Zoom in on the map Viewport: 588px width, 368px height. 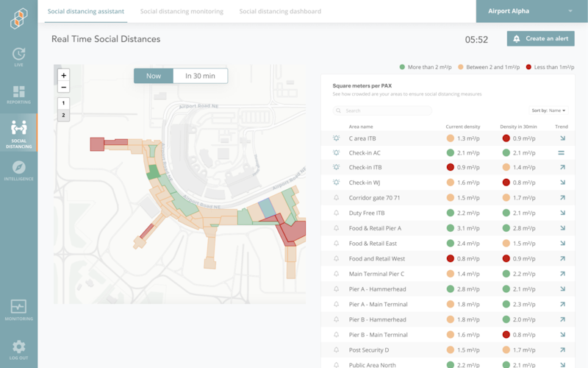coord(64,75)
